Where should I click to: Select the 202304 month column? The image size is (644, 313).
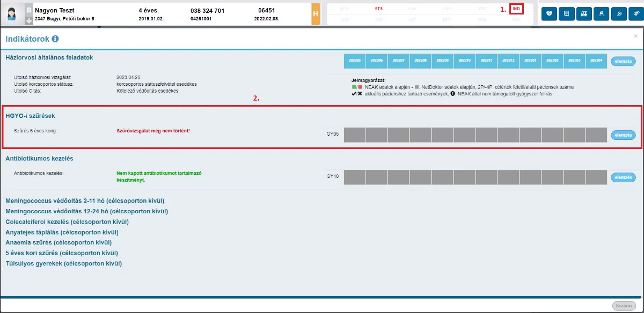click(x=596, y=61)
